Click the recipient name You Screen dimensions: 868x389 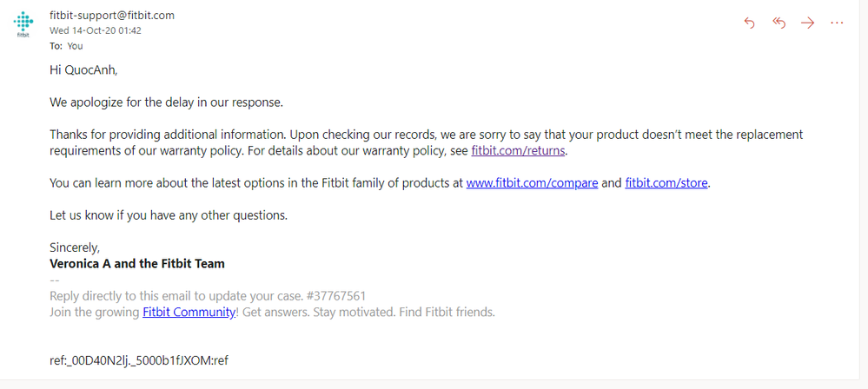click(75, 46)
